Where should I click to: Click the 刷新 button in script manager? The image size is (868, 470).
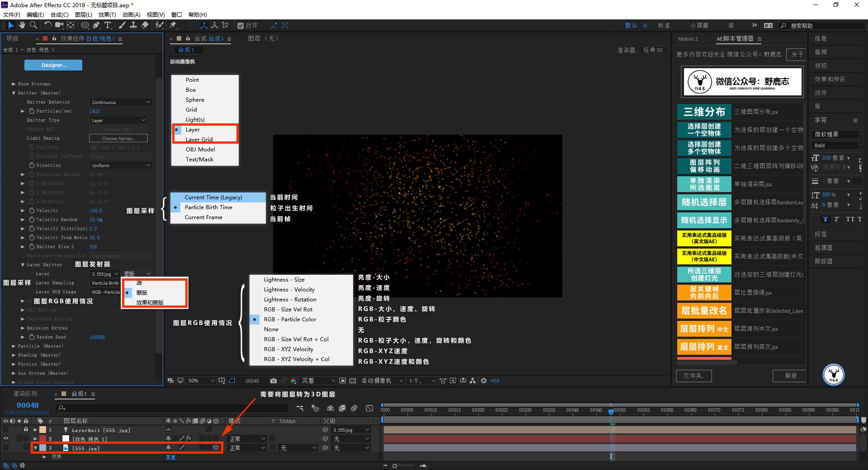coord(790,376)
